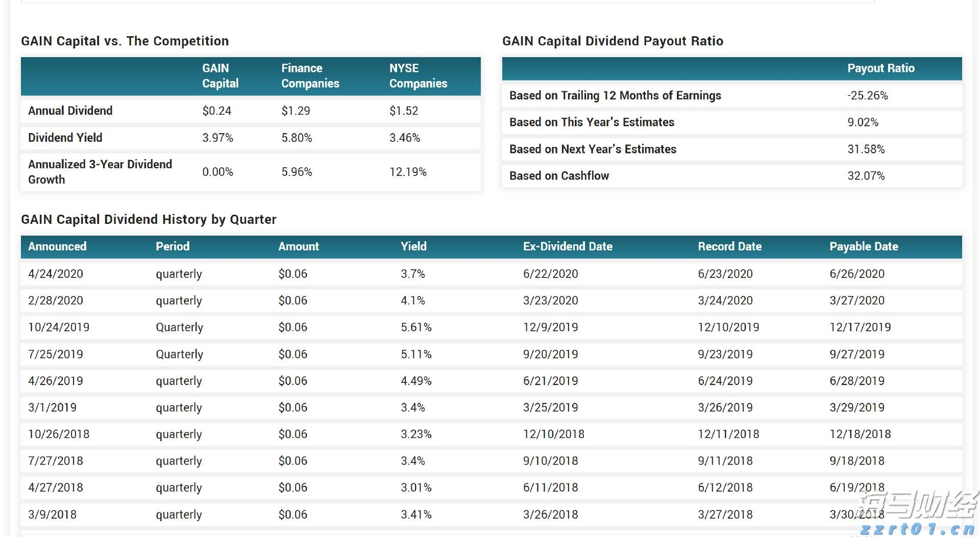Image resolution: width=980 pixels, height=537 pixels.
Task: Click the Payout Ratio column header
Action: [x=881, y=68]
